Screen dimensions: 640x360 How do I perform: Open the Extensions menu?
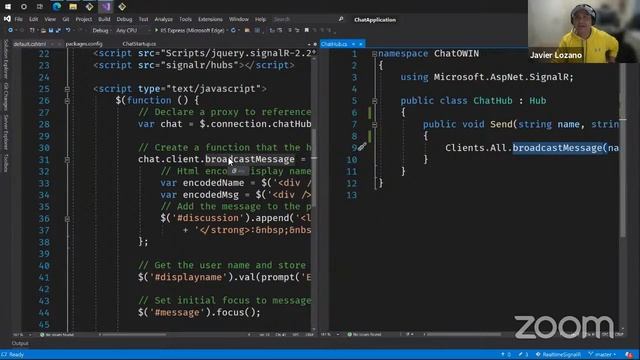click(210, 19)
